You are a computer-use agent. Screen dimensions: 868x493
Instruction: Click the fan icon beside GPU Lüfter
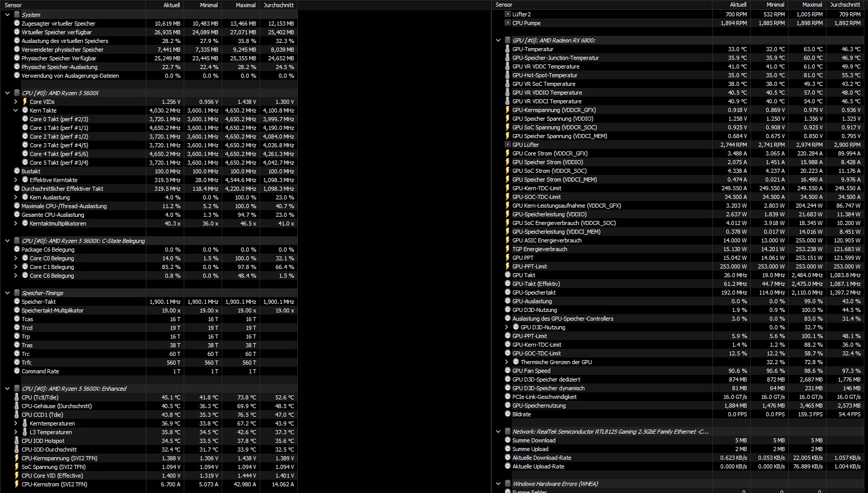(506, 145)
